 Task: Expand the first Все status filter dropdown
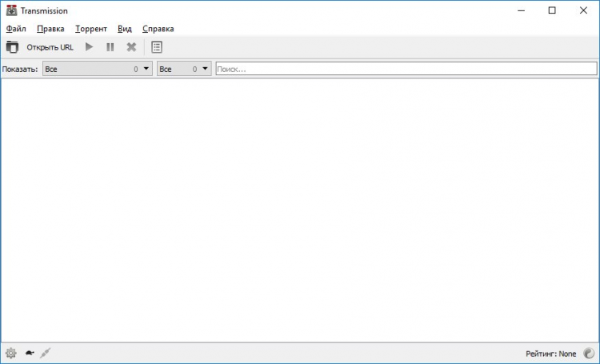coord(97,69)
